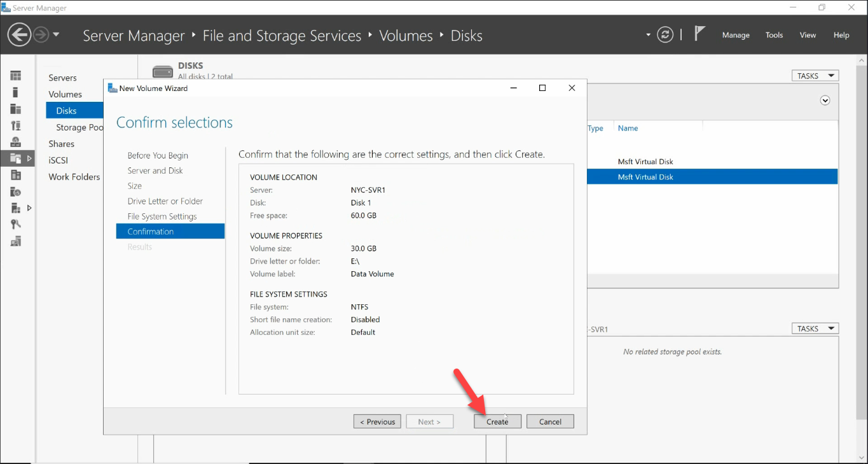868x464 pixels.
Task: Open the Dashboard grid icon in the sidebar
Action: tap(16, 76)
